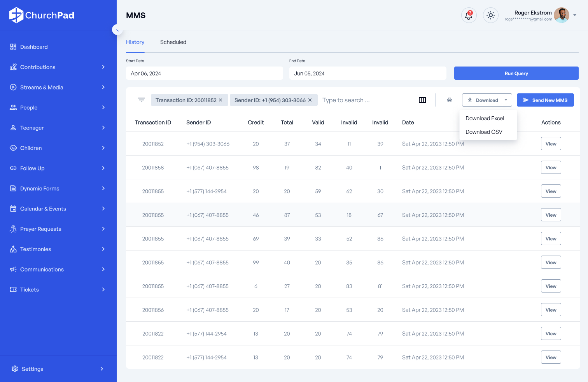Click the print icon in toolbar

(450, 100)
